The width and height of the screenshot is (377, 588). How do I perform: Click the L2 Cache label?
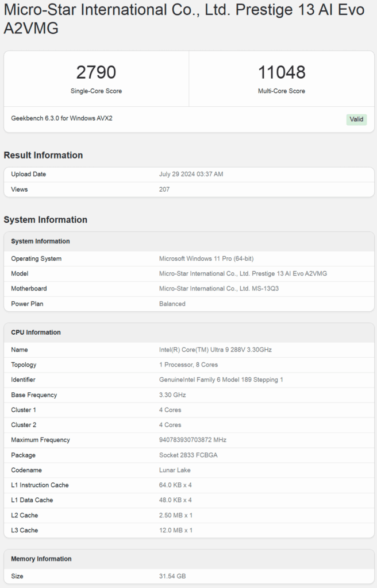pyautogui.click(x=24, y=515)
